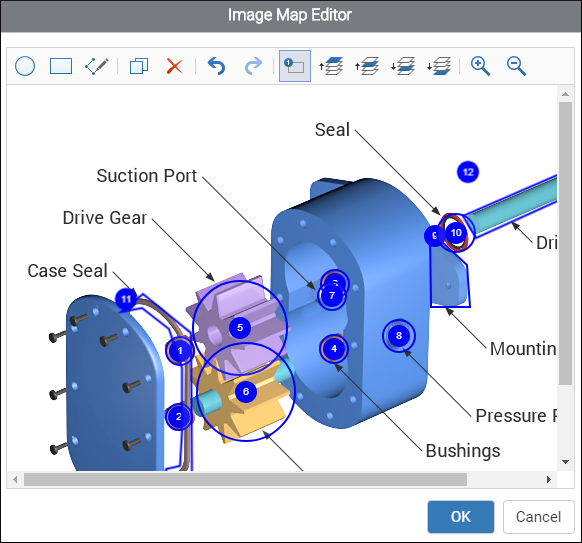This screenshot has height=543, width=582.
Task: Delete area with red X icon
Action: [174, 66]
